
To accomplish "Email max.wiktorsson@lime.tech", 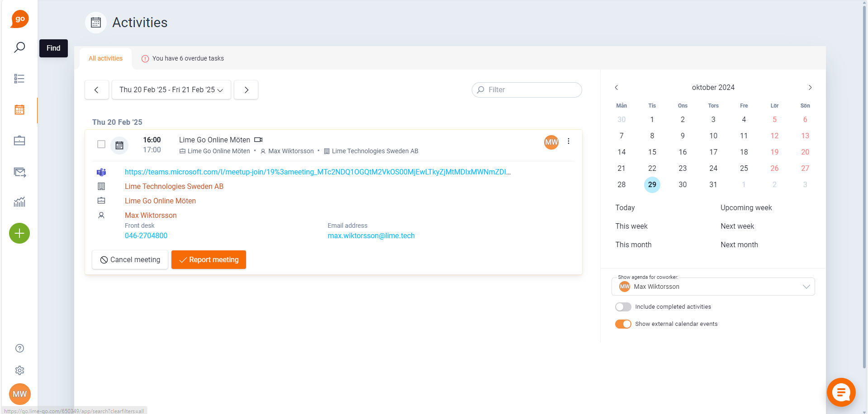I will 371,235.
